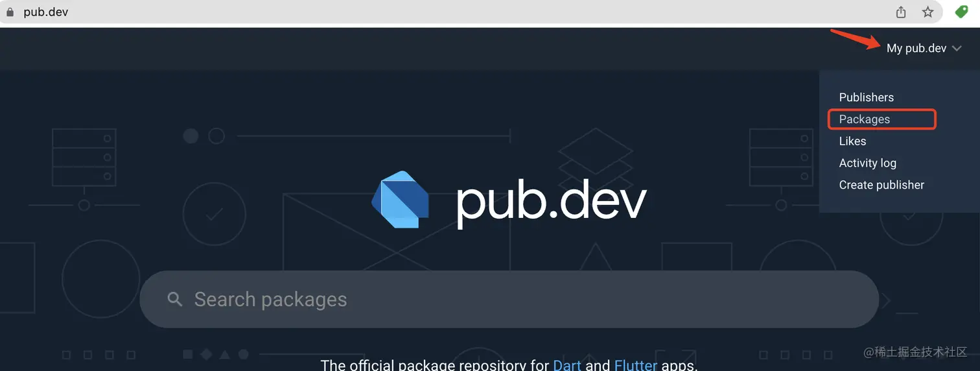Choose Packages in the My pub.dev menu
This screenshot has height=371, width=980.
pos(864,119)
